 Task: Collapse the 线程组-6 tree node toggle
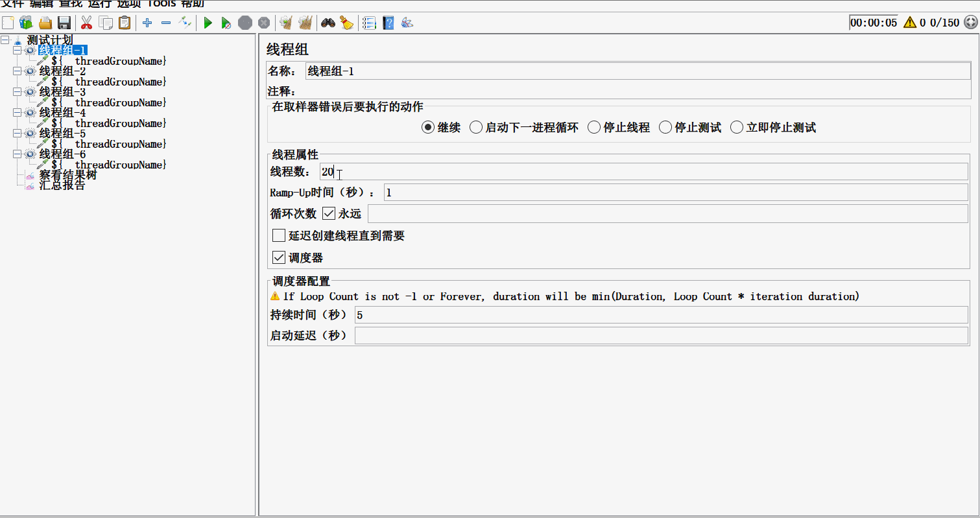tap(18, 154)
